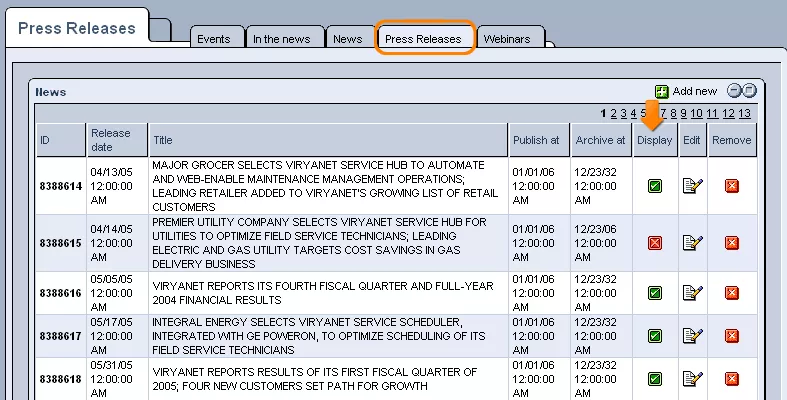Open the Webinars tab
Screen dimensions: 787x400
[x=510, y=39]
